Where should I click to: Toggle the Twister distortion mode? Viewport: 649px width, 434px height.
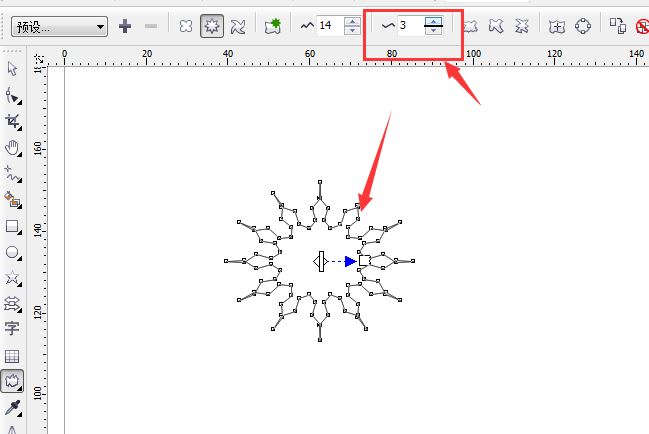pyautogui.click(x=238, y=26)
